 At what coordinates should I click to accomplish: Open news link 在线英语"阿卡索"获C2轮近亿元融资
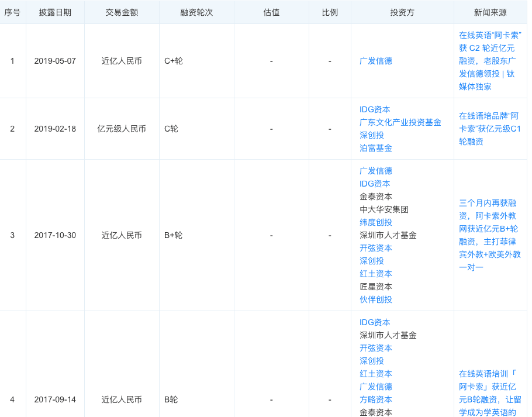[x=490, y=61]
